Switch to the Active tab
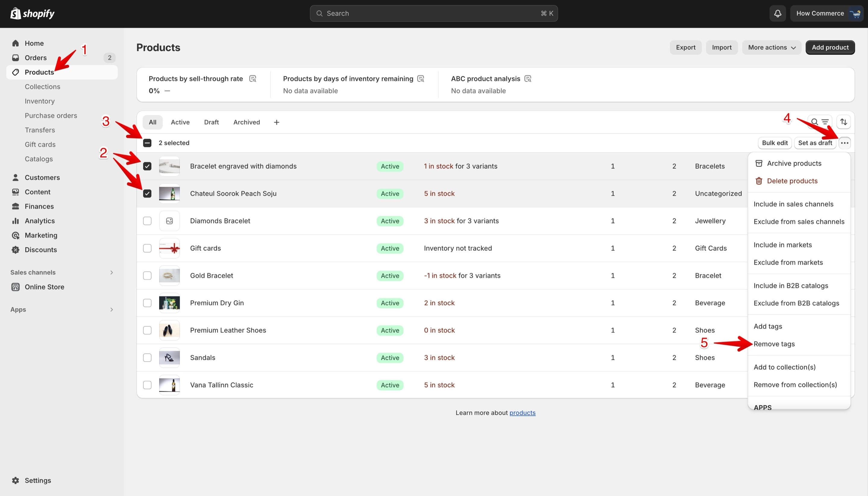 (180, 122)
